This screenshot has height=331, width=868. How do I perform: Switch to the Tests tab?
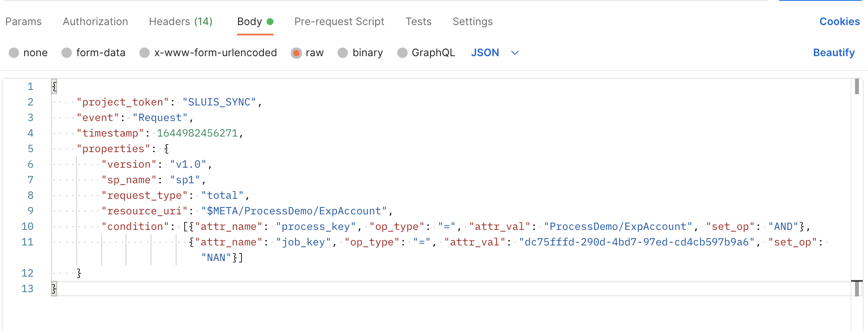[x=418, y=22]
